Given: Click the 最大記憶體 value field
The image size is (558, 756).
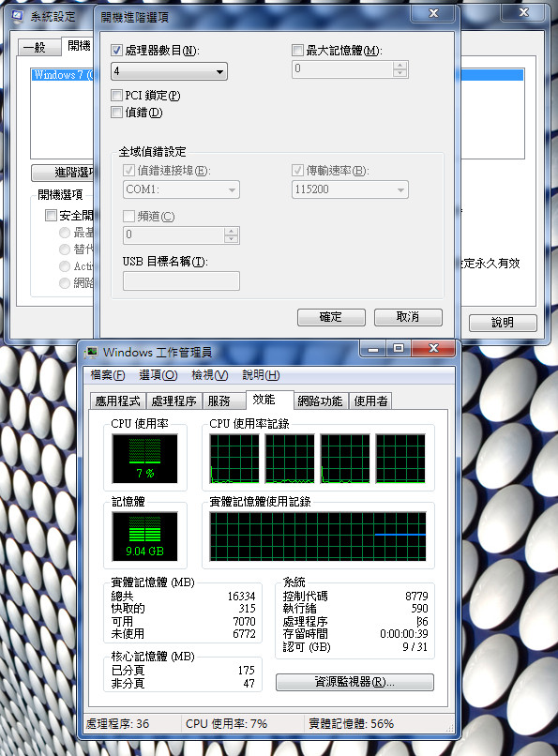Looking at the screenshot, I should 342,69.
